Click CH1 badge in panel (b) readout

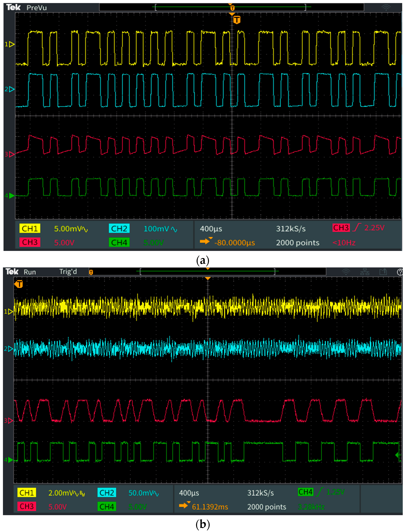[27, 493]
